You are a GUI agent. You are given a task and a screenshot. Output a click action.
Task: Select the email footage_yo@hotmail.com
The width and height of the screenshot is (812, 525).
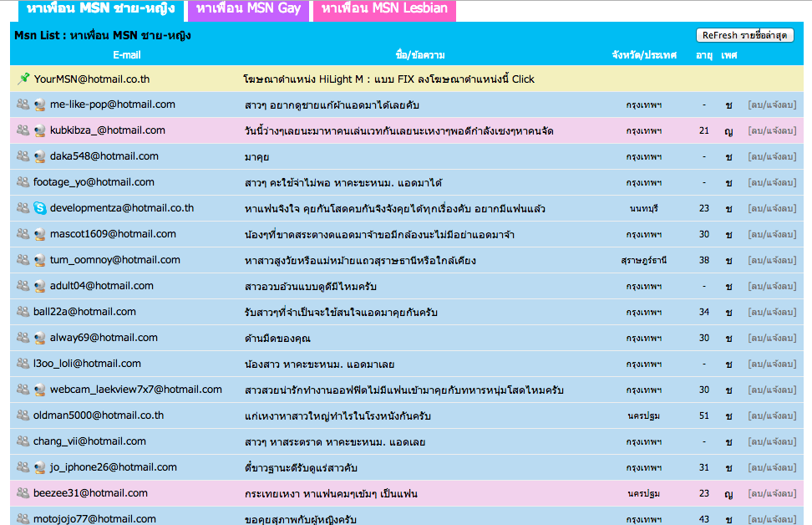click(x=94, y=182)
